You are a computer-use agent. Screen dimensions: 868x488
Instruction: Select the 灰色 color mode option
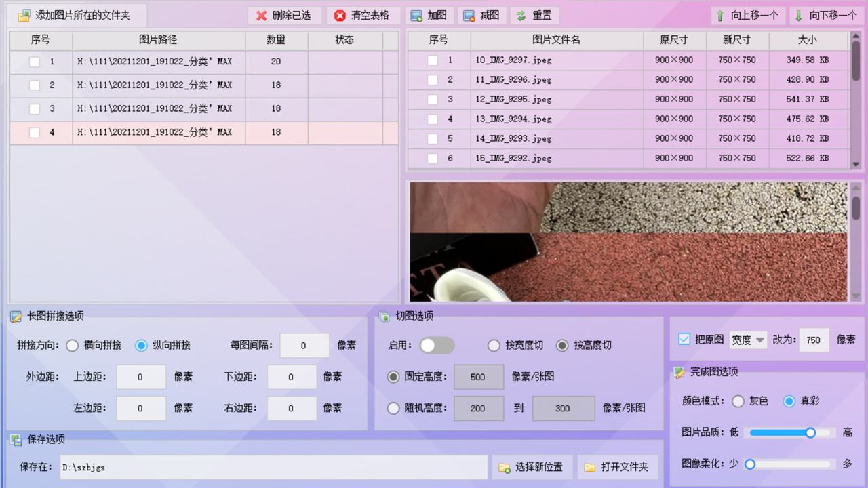[x=738, y=401]
